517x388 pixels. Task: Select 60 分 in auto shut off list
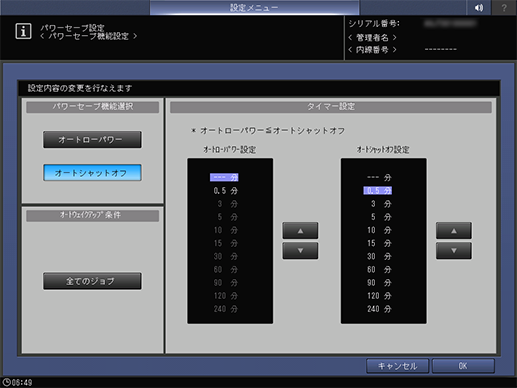click(x=379, y=269)
